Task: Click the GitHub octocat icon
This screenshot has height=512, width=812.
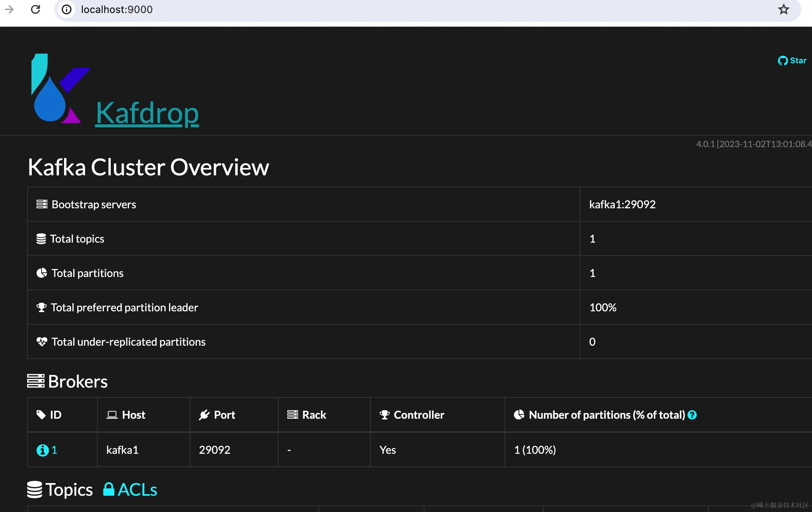Action: 783,61
